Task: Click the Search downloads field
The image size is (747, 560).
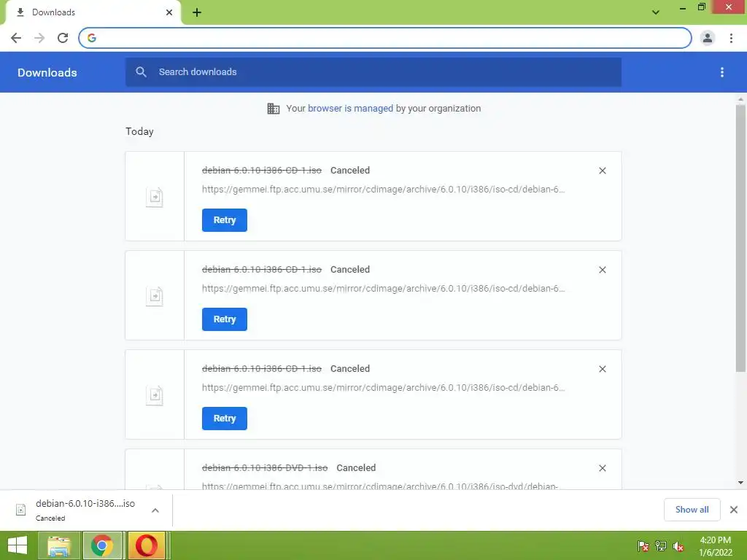Action: [373, 72]
